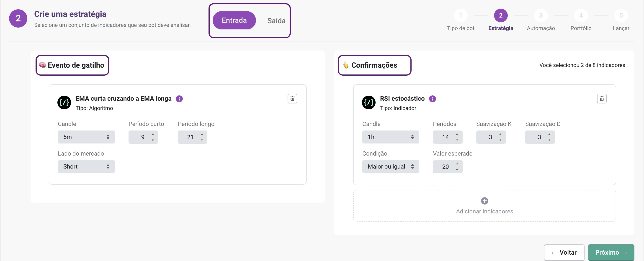Click the plus icon to add indicators
The height and width of the screenshot is (261, 644).
point(484,201)
